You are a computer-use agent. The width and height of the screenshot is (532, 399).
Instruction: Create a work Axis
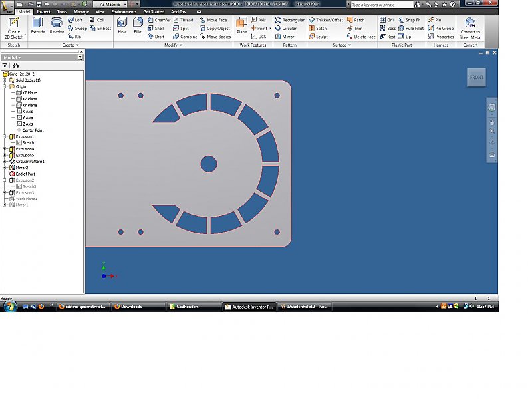pyautogui.click(x=259, y=20)
